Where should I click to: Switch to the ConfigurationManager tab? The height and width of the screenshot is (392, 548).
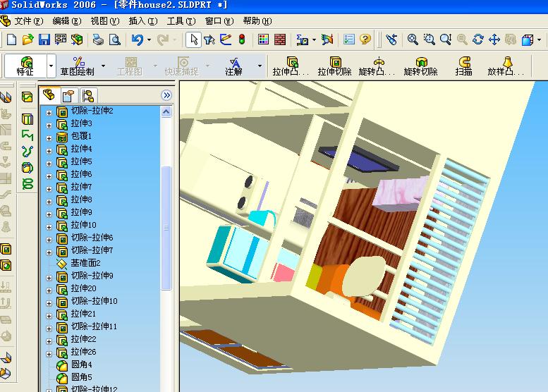[x=88, y=96]
